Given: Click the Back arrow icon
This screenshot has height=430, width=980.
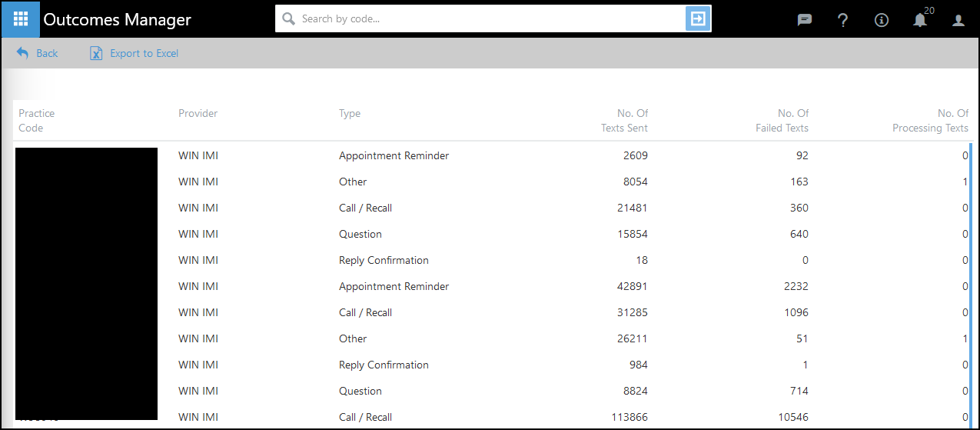Looking at the screenshot, I should click(22, 53).
